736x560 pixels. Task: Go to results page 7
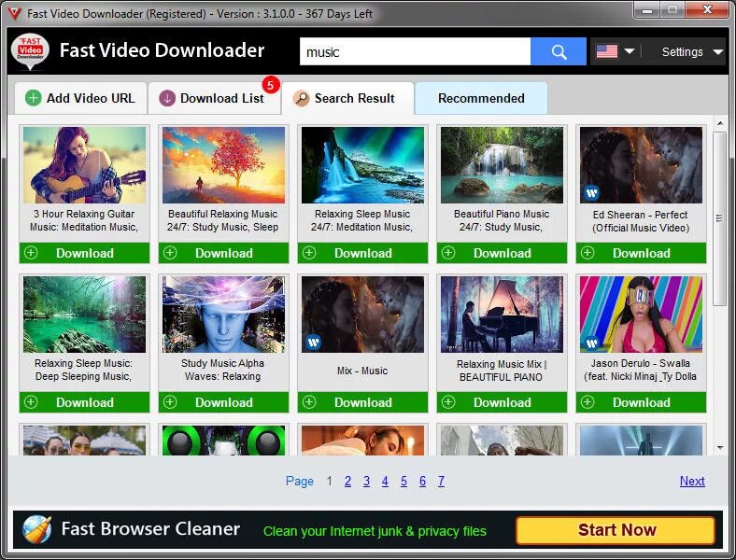point(441,481)
